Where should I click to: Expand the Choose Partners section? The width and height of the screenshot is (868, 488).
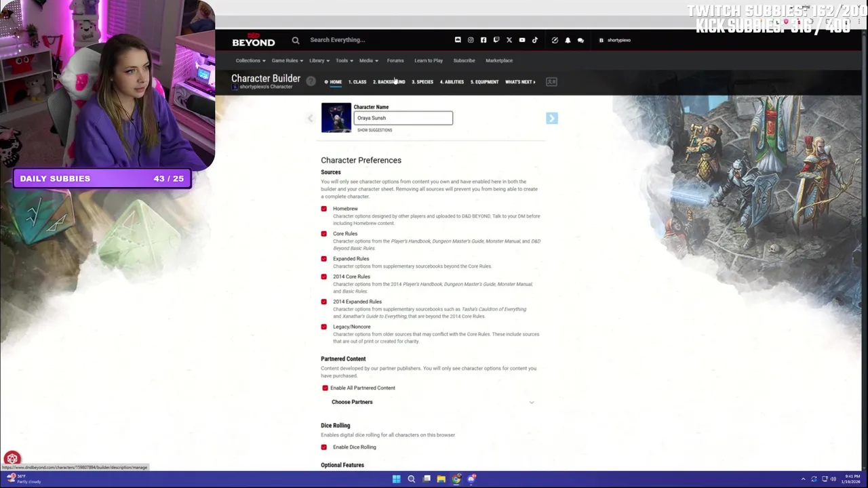[x=433, y=402]
